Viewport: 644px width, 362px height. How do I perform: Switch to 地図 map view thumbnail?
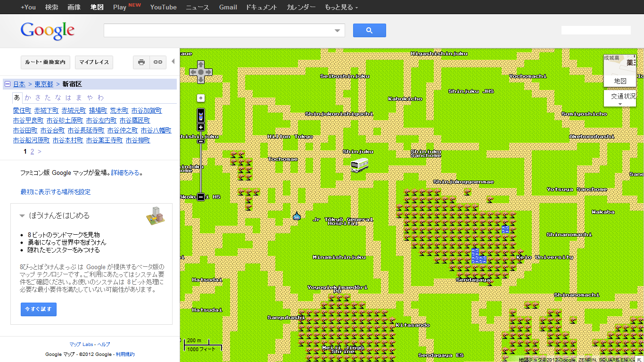[x=620, y=71]
